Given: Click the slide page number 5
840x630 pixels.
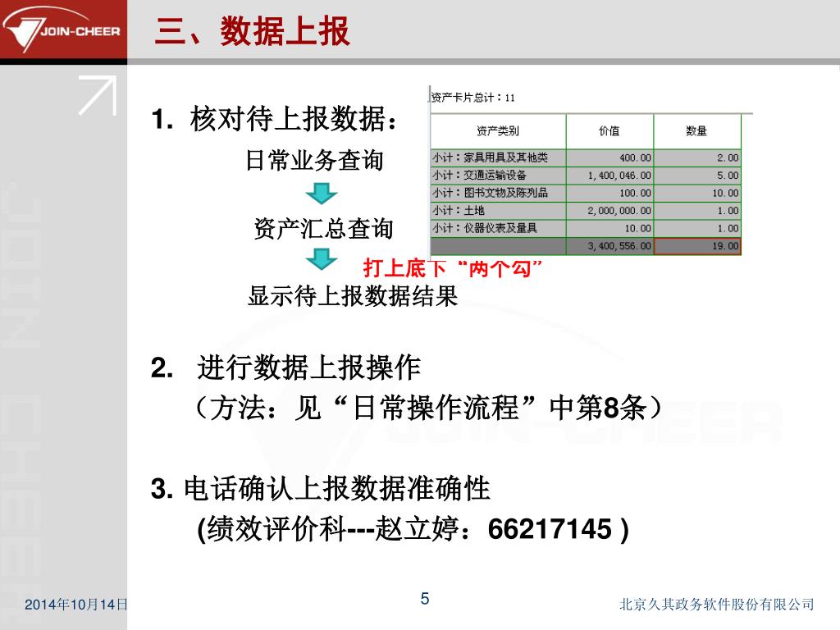Looking at the screenshot, I should [425, 598].
